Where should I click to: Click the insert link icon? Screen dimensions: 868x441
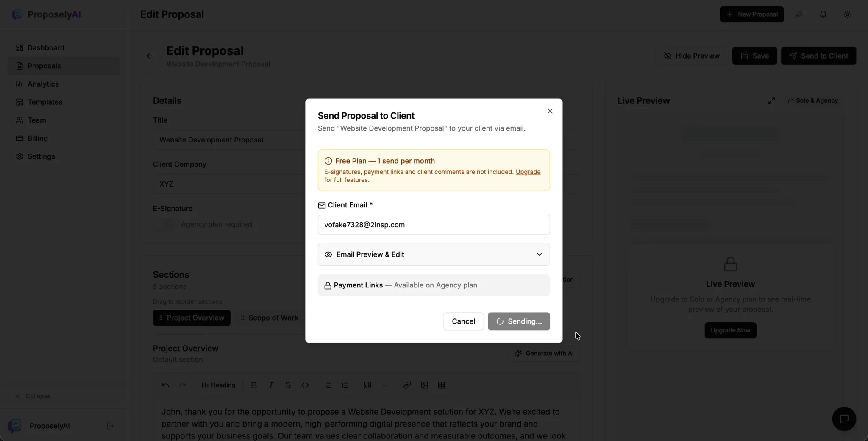(407, 385)
